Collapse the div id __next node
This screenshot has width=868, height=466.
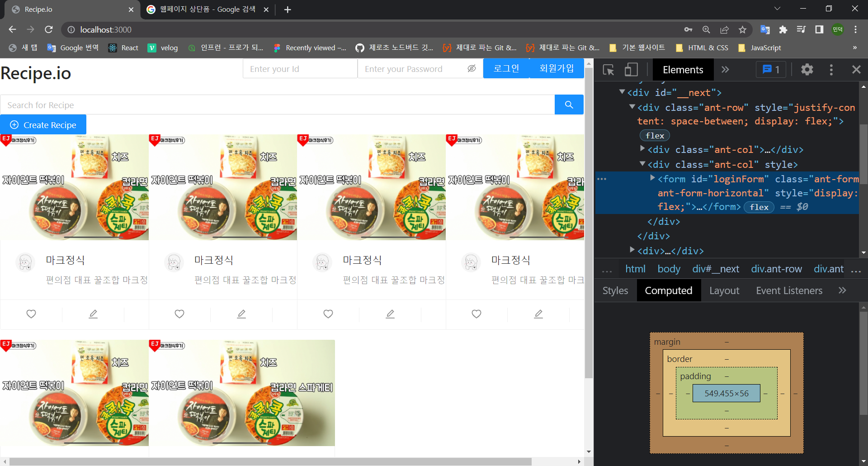tap(622, 92)
